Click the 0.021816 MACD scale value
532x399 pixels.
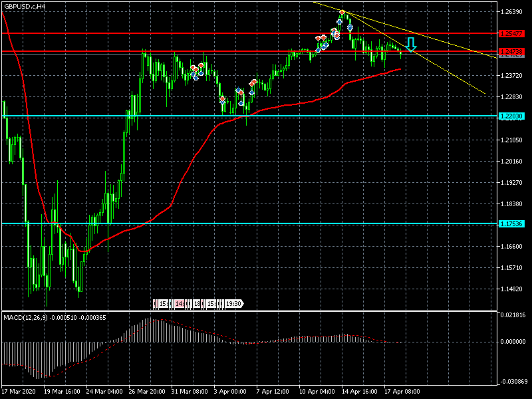pos(512,315)
